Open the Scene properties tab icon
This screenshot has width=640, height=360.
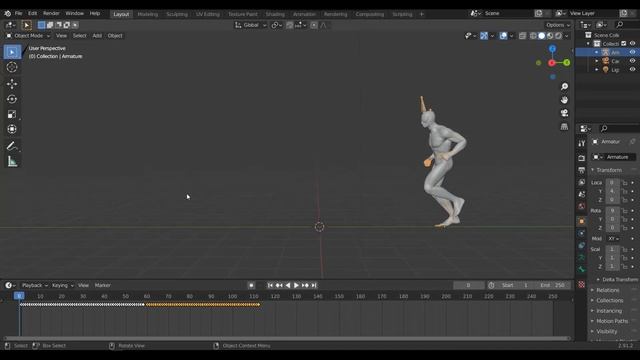582,194
